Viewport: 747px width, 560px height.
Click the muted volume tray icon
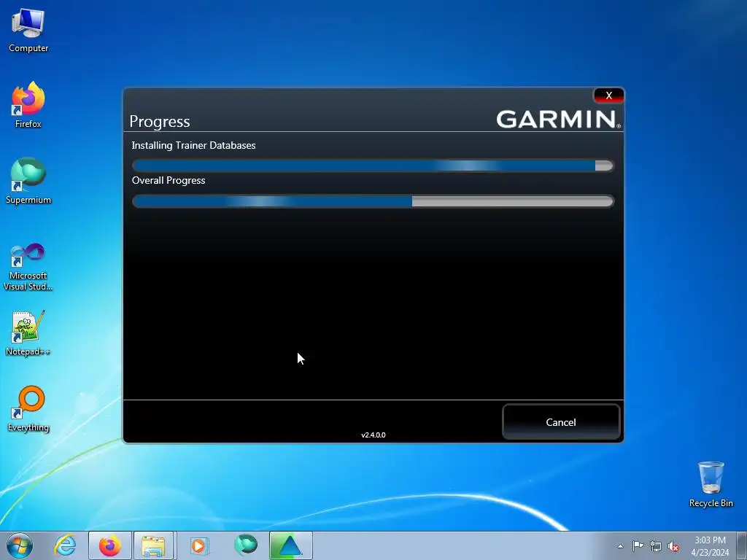coord(673,546)
